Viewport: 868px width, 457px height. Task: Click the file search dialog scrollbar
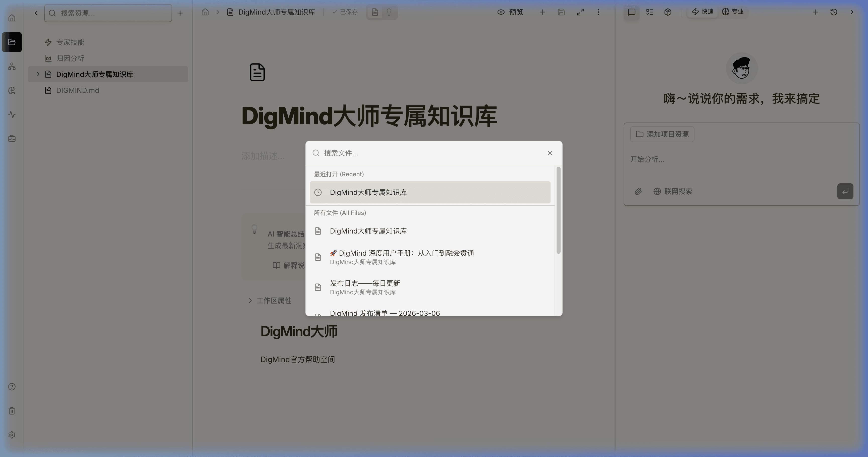point(558,210)
